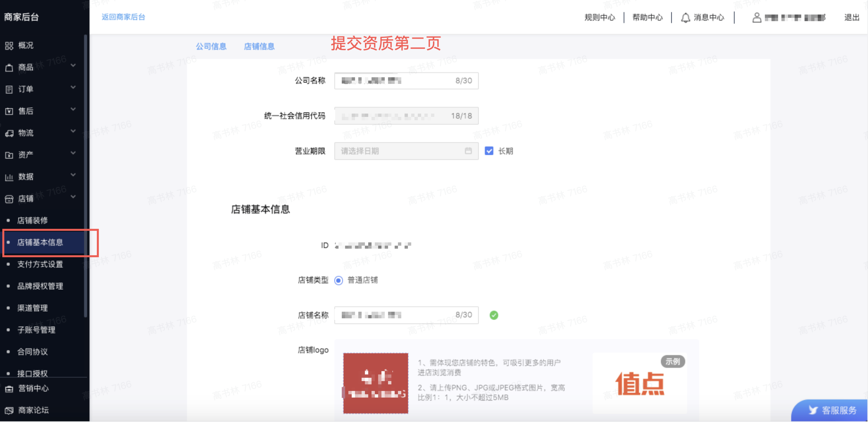Open the 规则中心 link
The height and width of the screenshot is (422, 868).
(600, 18)
